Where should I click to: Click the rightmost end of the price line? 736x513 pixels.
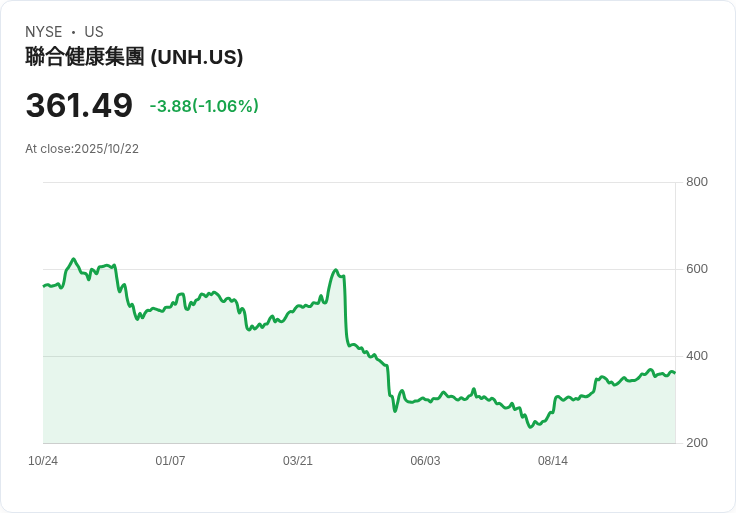pos(674,373)
